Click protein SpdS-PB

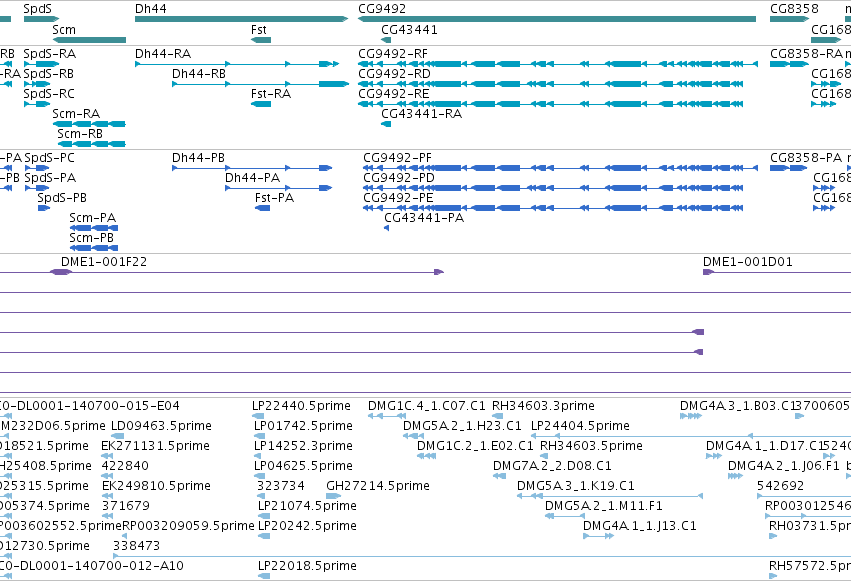44,208
